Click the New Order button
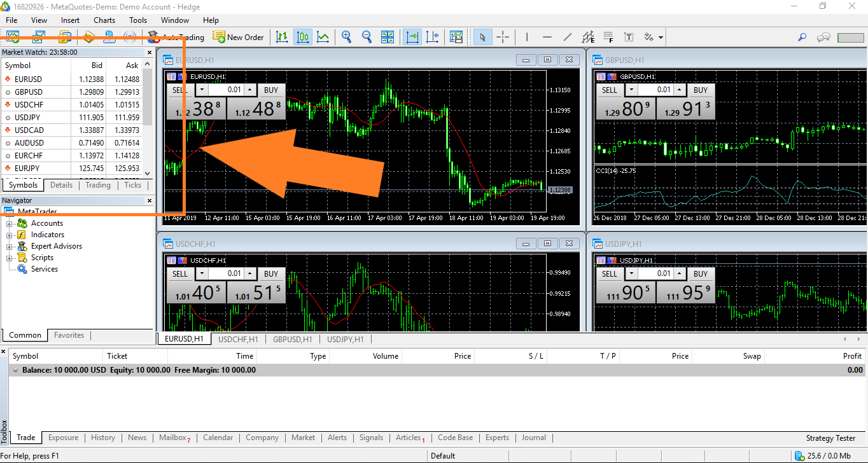This screenshot has width=868, height=463. (x=239, y=37)
